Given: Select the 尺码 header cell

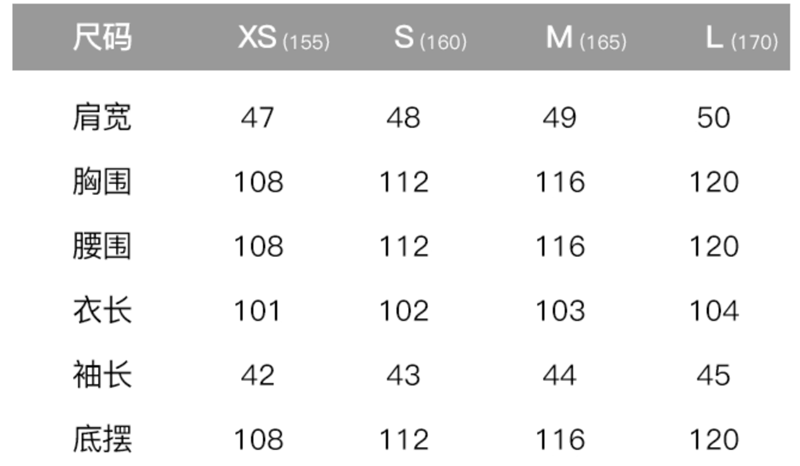Looking at the screenshot, I should tap(102, 37).
